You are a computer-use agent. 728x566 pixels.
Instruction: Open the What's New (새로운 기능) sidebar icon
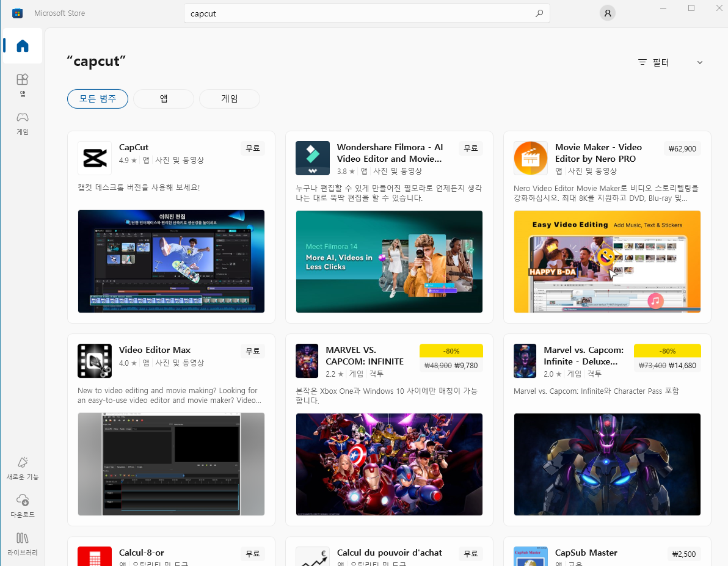tap(22, 468)
